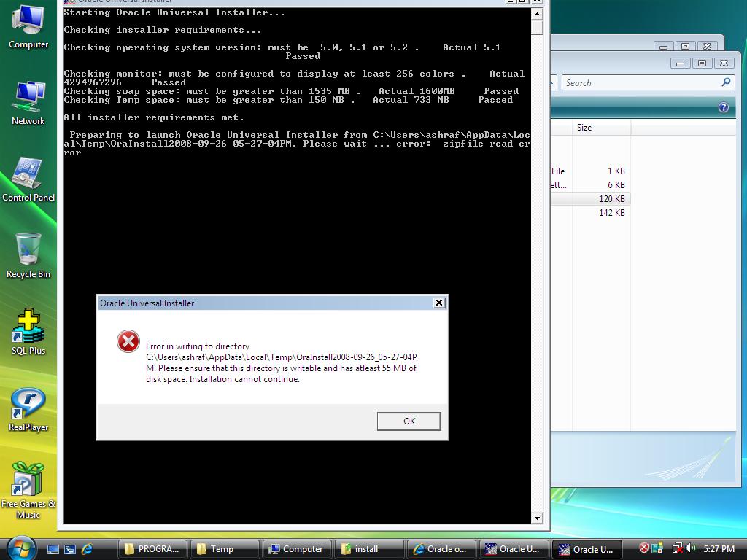The image size is (747, 560).
Task: Open the volume speaker tray icon
Action: point(690,548)
